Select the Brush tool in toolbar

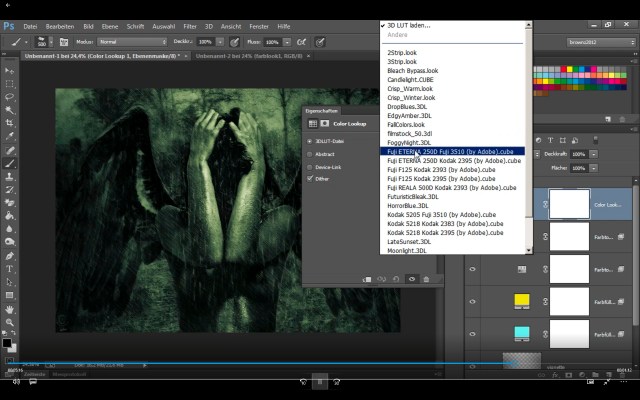9,163
